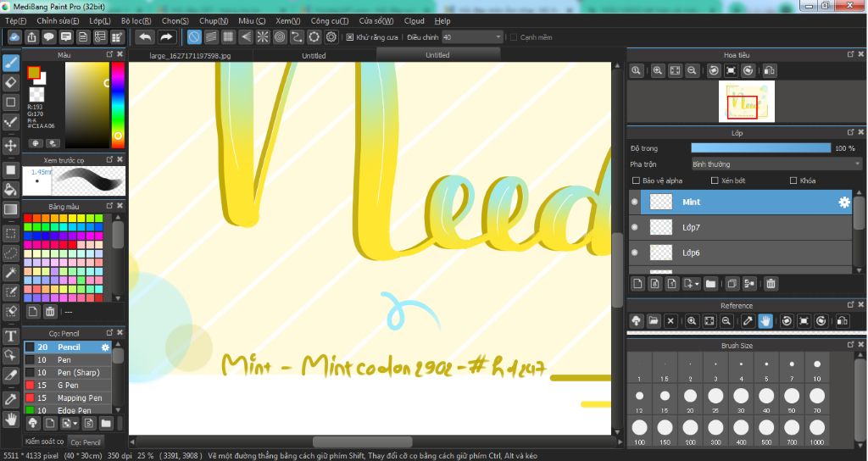Screen dimensions: 868x461
Task: Expand brush add dropdown in Cọ panel
Action: pyautogui.click(x=75, y=424)
